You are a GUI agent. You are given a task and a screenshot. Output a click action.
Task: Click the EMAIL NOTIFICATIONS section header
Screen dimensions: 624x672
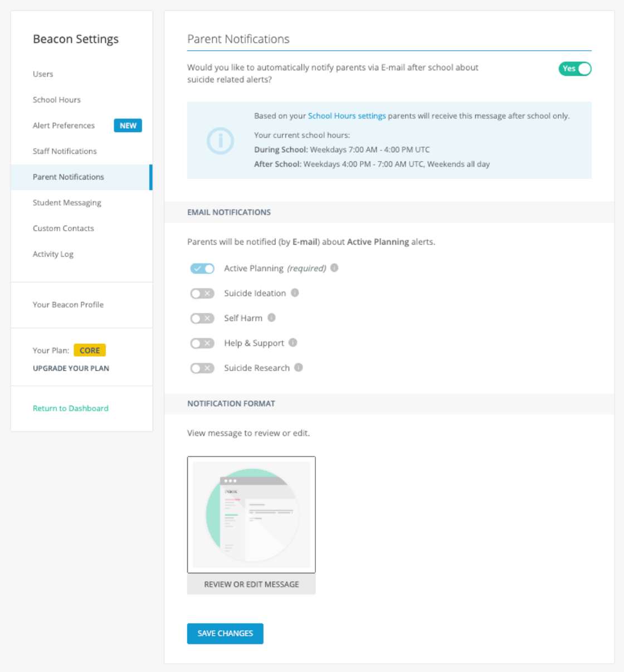pos(229,212)
